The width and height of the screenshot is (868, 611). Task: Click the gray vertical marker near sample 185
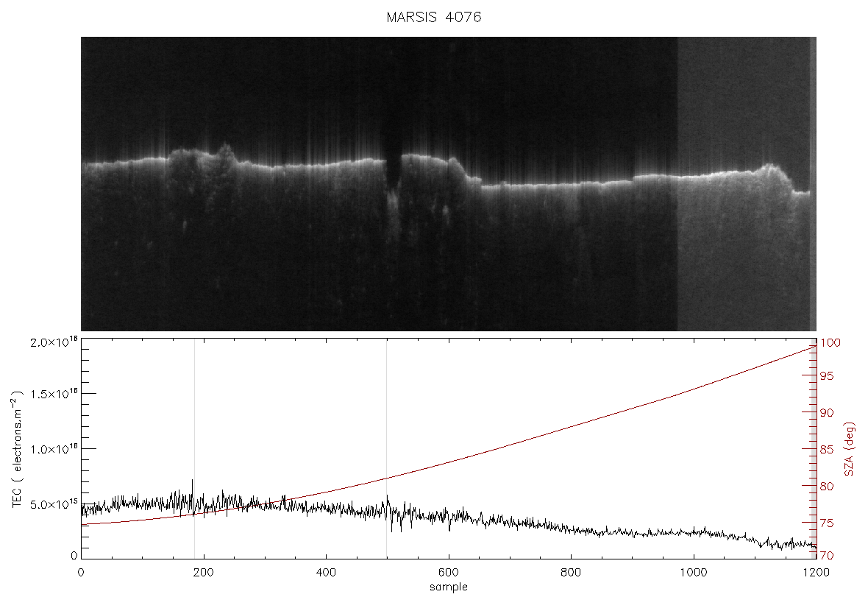[194, 448]
